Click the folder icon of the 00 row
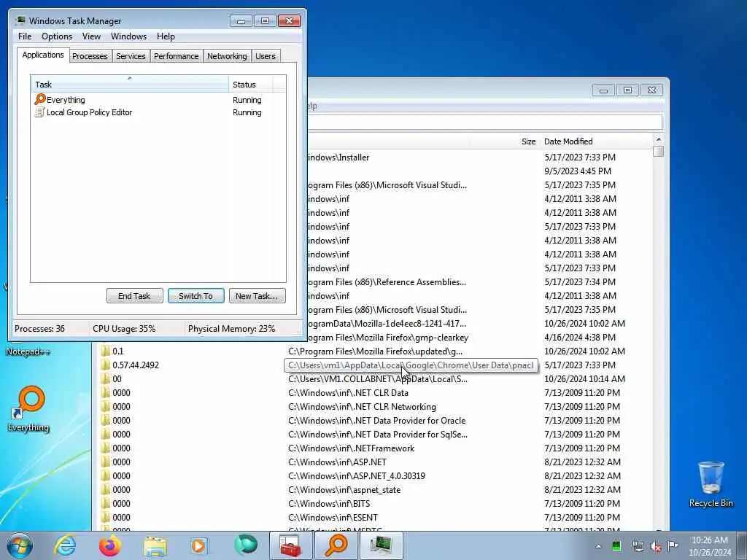The width and height of the screenshot is (747, 560). click(105, 379)
